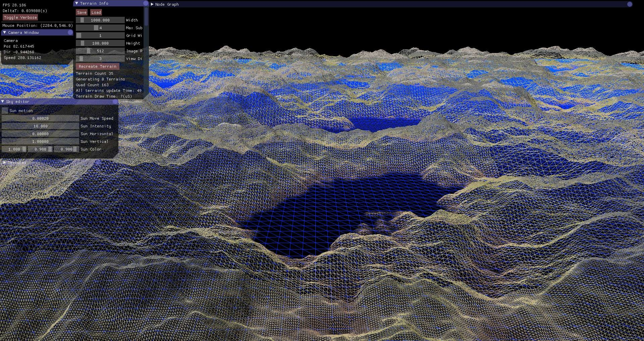Screen dimensions: 644x341
Task: Click the FPS 28.186 readout
Action: tap(14, 5)
